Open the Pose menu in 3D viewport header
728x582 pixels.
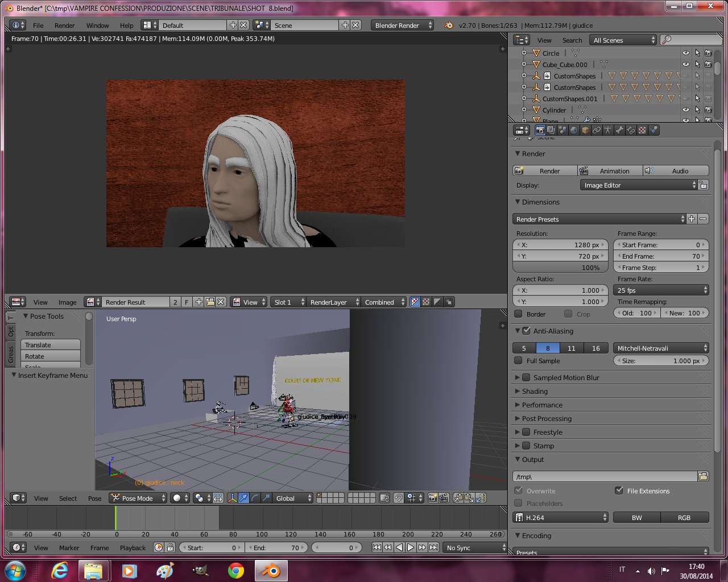(x=94, y=498)
